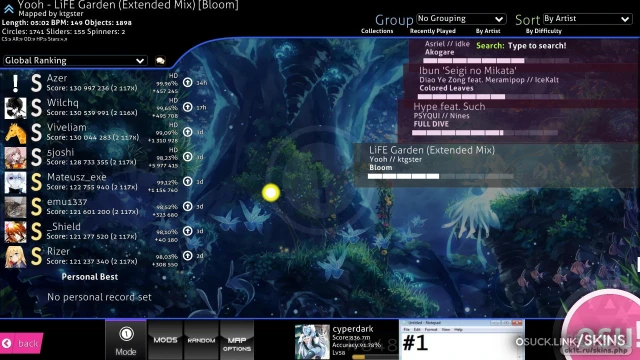The width and height of the screenshot is (640, 360).
Task: Click the S rank icon on Azer's row
Action: click(36, 83)
